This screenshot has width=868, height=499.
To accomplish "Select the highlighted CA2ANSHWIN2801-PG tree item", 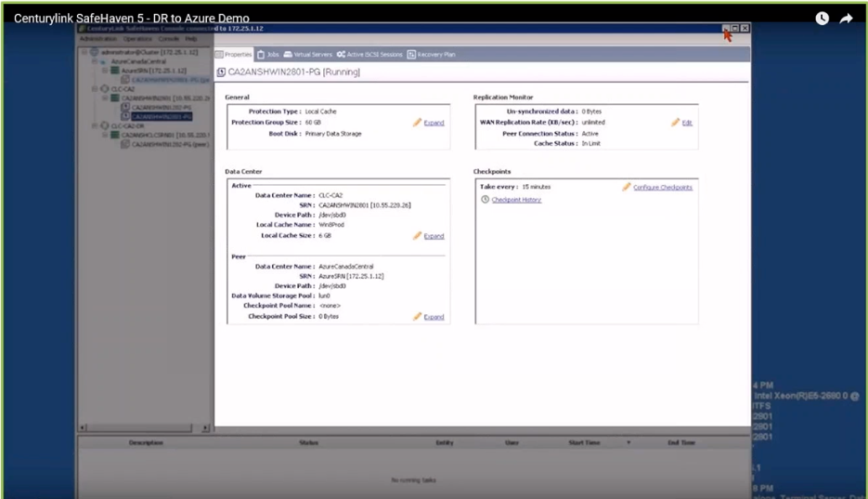I will 162,116.
